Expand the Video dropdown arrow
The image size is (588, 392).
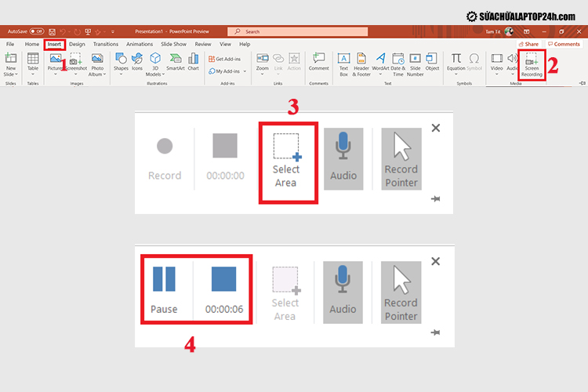496,74
